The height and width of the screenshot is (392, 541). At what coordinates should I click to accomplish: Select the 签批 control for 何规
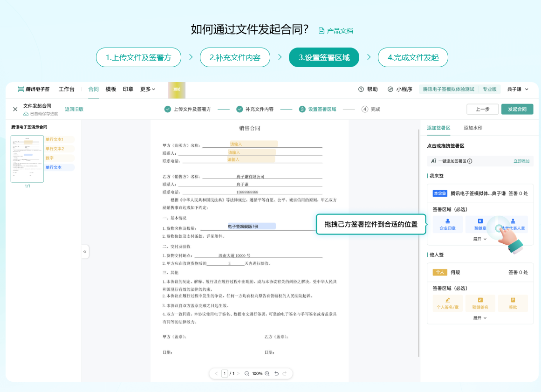click(x=513, y=303)
